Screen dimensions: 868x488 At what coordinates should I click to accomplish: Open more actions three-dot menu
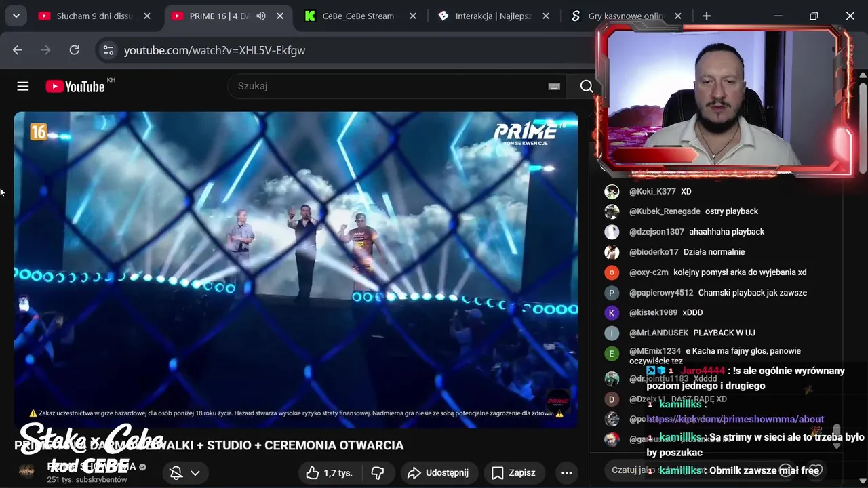566,472
